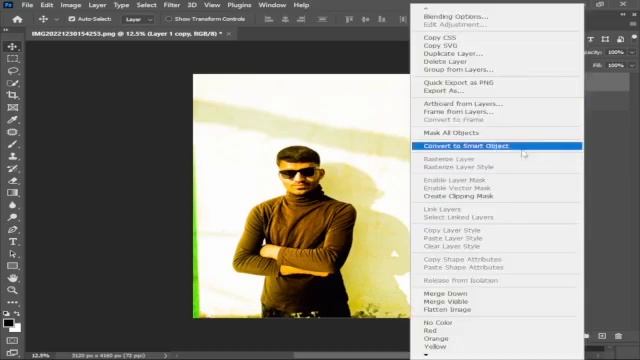Select the Crop tool
This screenshot has height=360, width=640.
12,95
